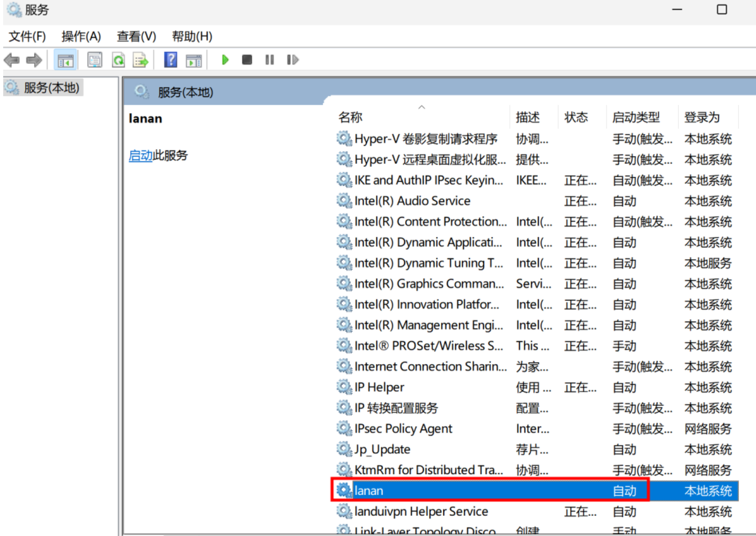Click the Export list toolbar icon
The width and height of the screenshot is (756, 536).
[141, 60]
